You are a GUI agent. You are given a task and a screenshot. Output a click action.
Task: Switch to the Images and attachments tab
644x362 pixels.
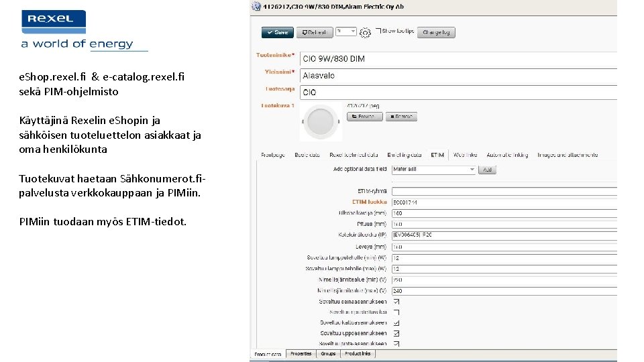coord(568,155)
